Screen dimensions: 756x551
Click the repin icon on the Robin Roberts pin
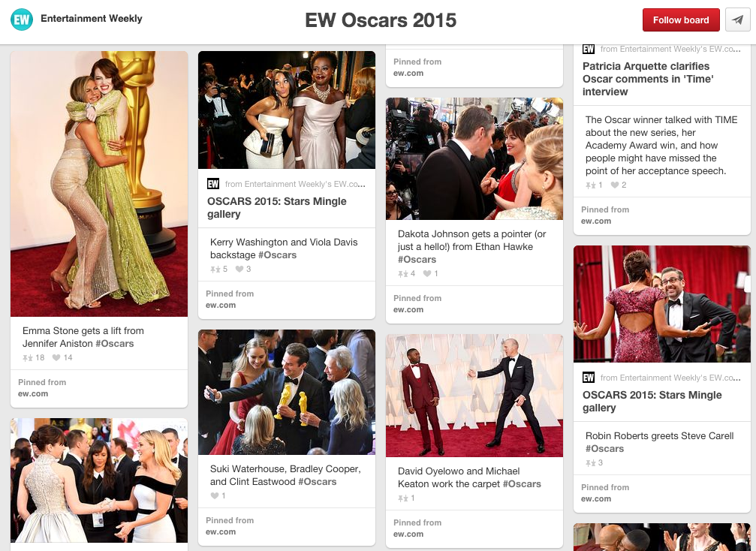pos(591,462)
